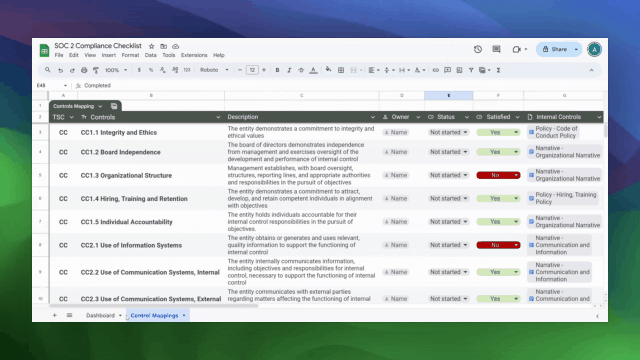Increase the font size

264,70
